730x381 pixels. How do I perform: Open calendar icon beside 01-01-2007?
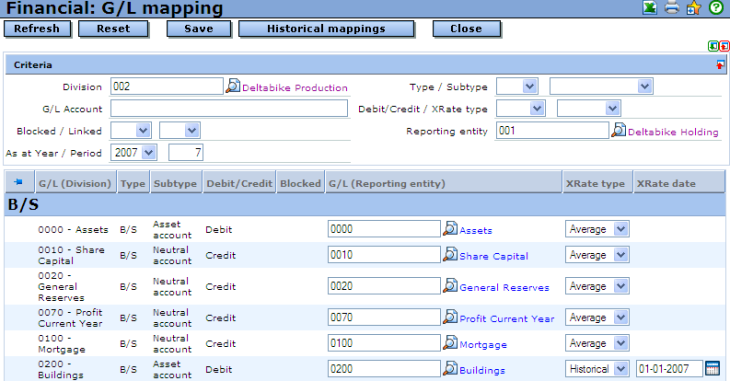[x=712, y=368]
